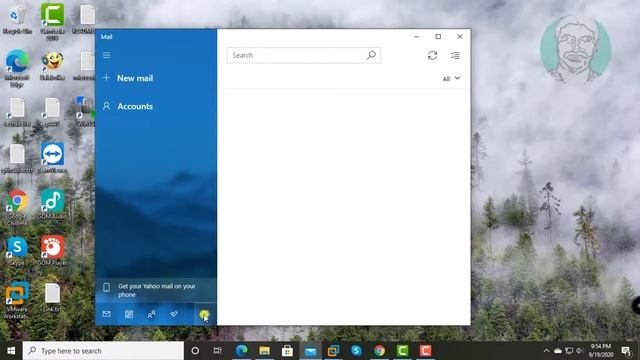
Task: Launch Edge from the taskbar
Action: [242, 351]
